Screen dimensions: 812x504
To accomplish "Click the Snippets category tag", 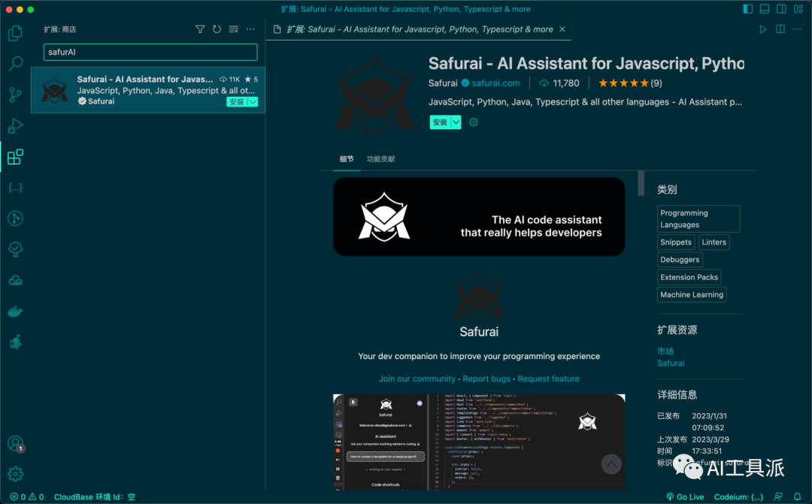I will point(676,242).
